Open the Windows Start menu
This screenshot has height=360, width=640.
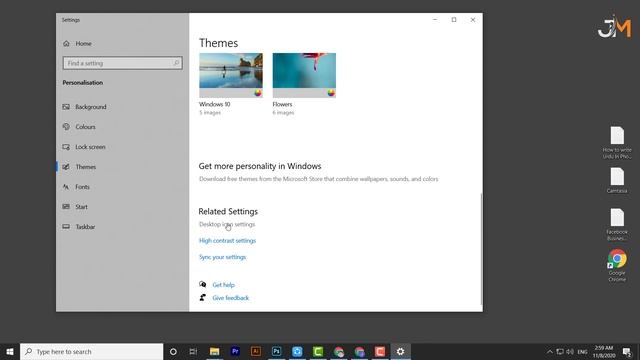point(10,351)
